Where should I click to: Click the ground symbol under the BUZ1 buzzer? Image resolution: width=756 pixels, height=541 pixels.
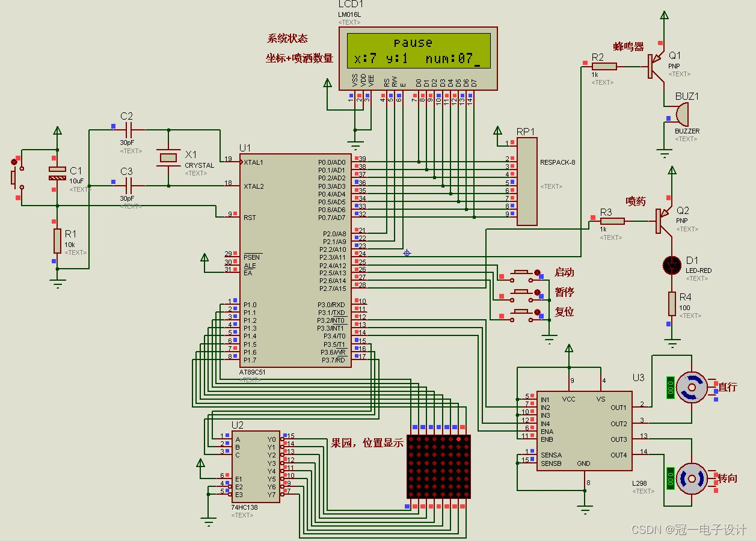pyautogui.click(x=664, y=152)
